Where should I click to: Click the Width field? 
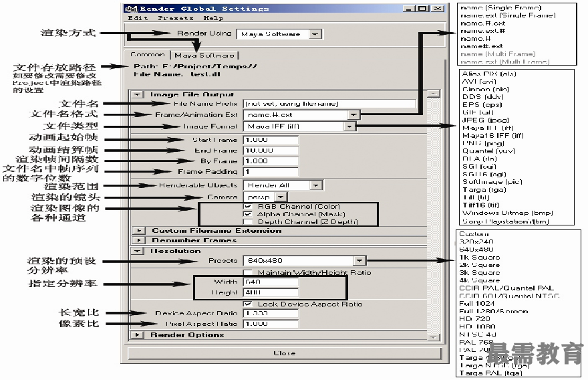pos(271,282)
